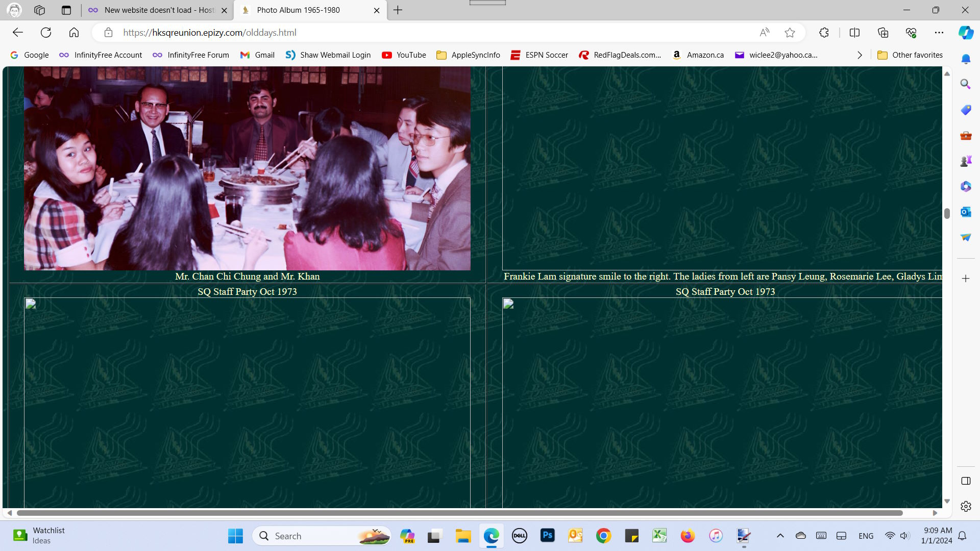This screenshot has height=551, width=980.
Task: Toggle the vertical tabs action menu
Action: 66,10
